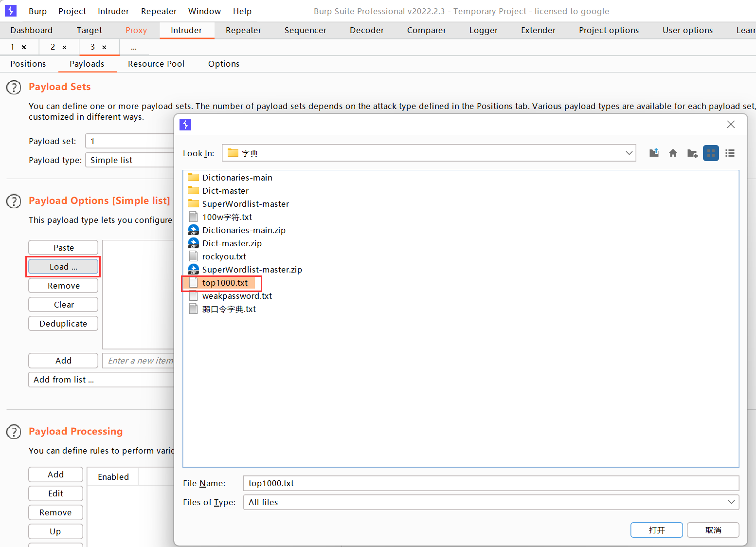Switch to icon grid view in file dialog

[711, 153]
